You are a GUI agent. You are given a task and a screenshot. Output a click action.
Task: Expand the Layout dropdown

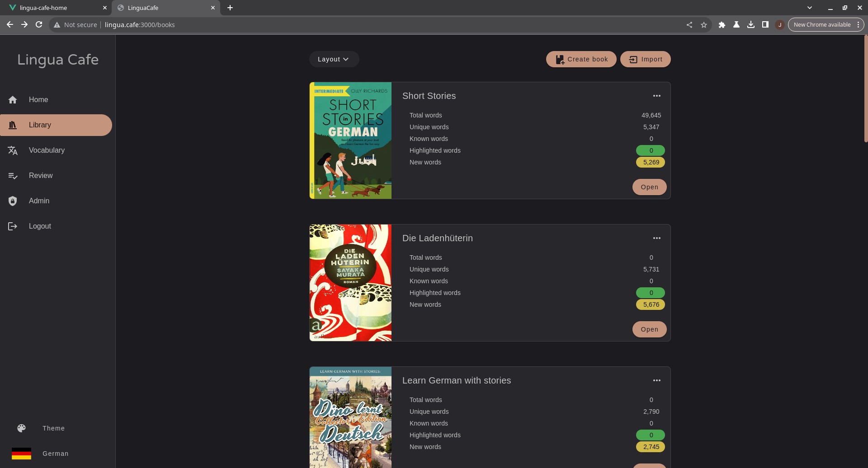[334, 59]
